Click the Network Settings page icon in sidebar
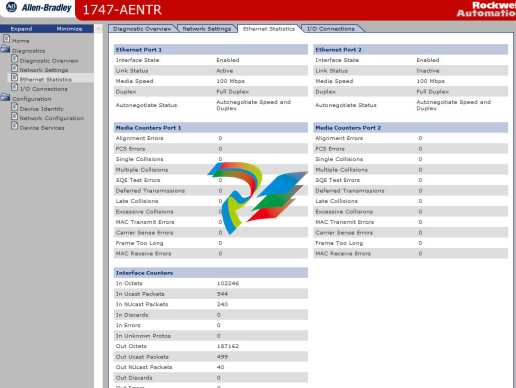 point(15,68)
